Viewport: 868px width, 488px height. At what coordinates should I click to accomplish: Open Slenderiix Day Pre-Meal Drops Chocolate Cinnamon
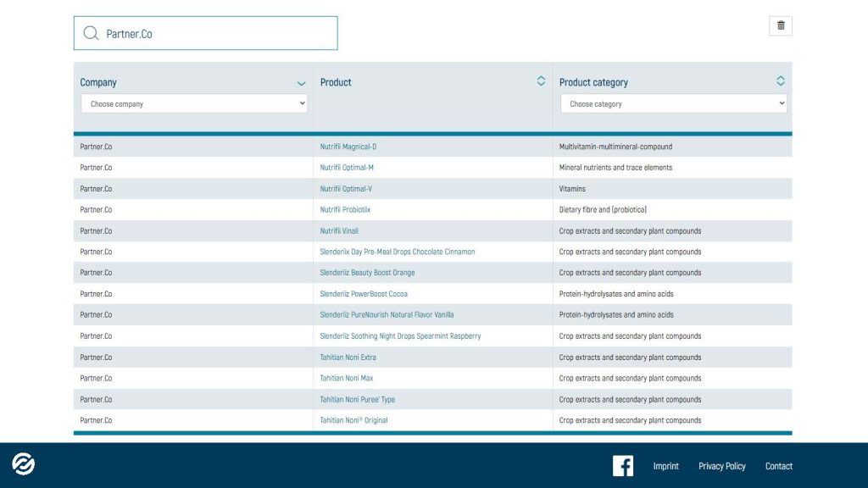click(x=398, y=252)
